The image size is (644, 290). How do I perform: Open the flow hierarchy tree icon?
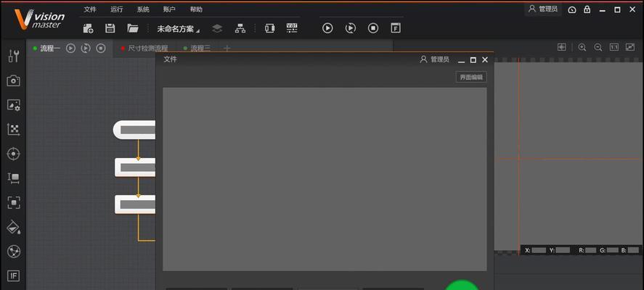(240, 28)
